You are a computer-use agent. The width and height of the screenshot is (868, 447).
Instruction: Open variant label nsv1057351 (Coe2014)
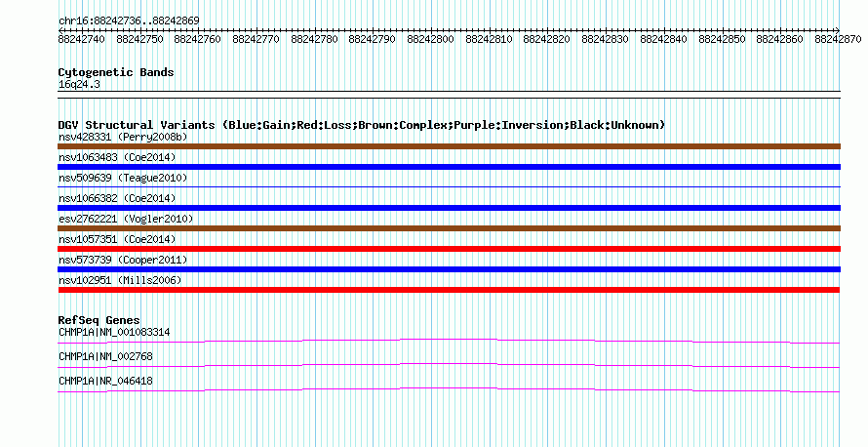(x=117, y=239)
